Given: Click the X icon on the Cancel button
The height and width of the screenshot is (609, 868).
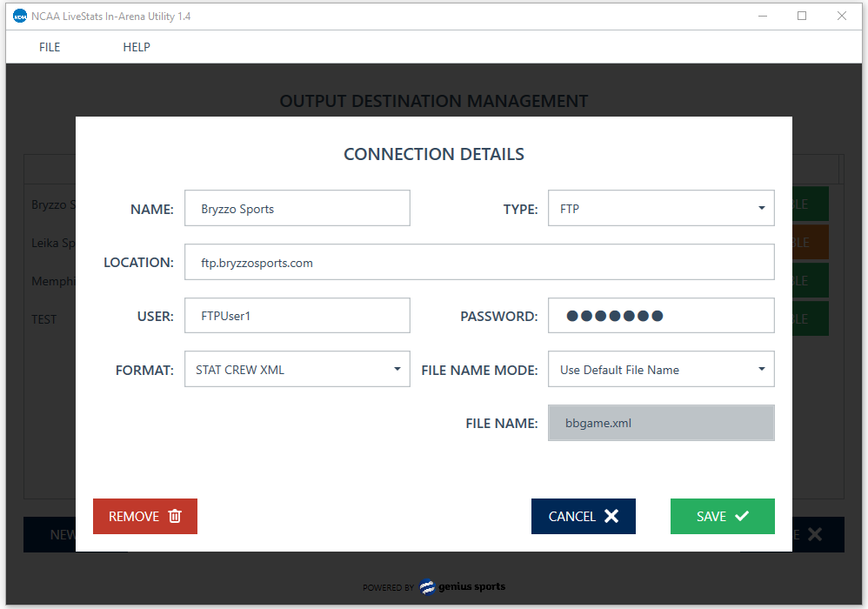Looking at the screenshot, I should (x=611, y=516).
